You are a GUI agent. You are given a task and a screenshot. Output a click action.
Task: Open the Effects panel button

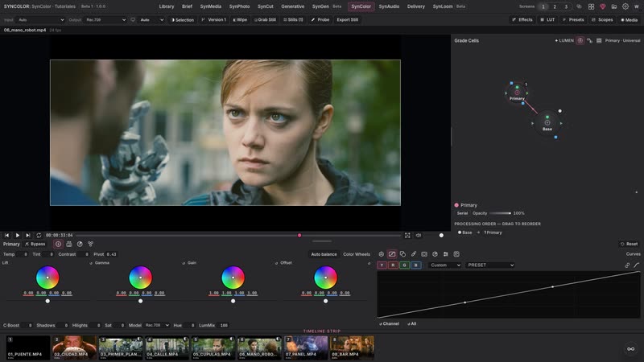pos(522,19)
